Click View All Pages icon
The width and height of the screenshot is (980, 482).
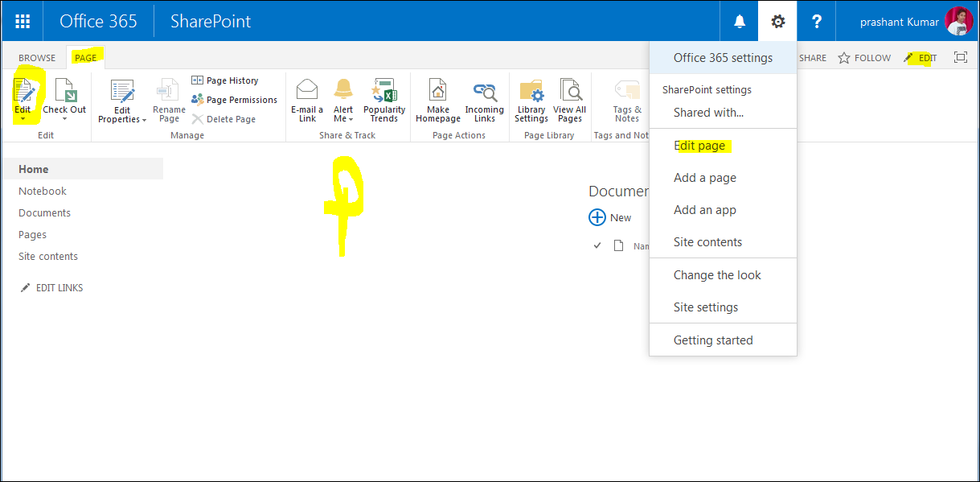point(570,90)
